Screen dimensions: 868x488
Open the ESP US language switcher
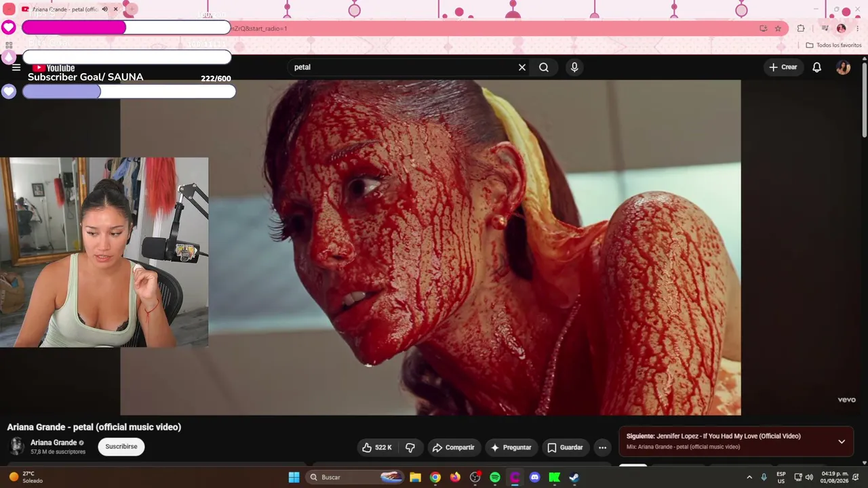coord(781,477)
